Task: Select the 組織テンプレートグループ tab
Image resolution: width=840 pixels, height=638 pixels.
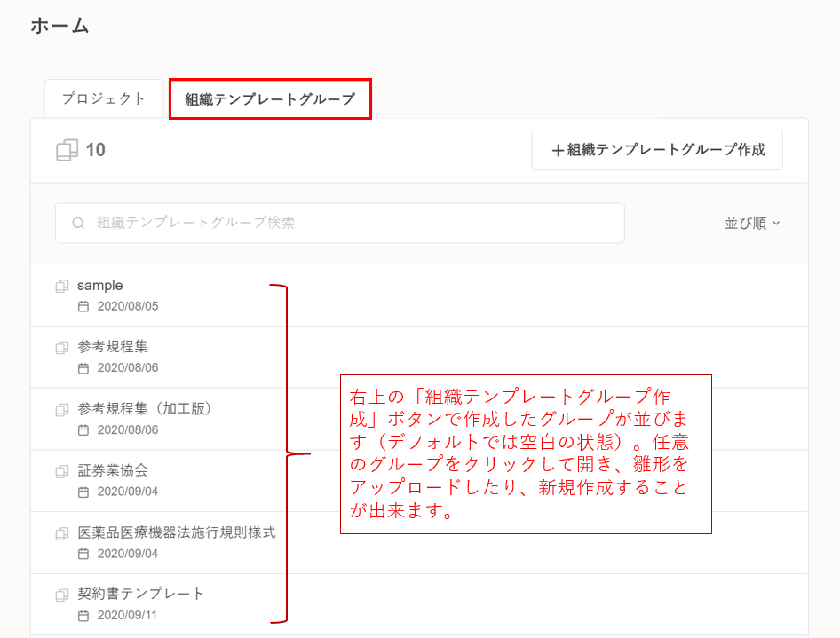Action: pyautogui.click(x=270, y=99)
